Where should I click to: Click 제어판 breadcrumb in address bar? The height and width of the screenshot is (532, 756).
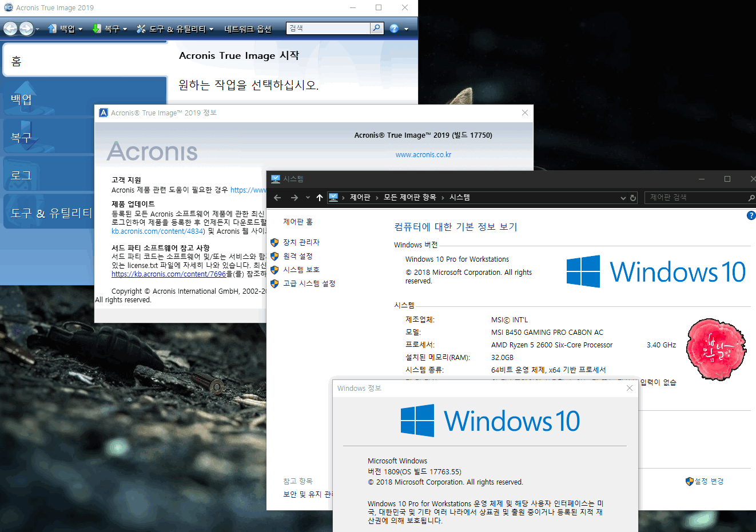point(360,197)
